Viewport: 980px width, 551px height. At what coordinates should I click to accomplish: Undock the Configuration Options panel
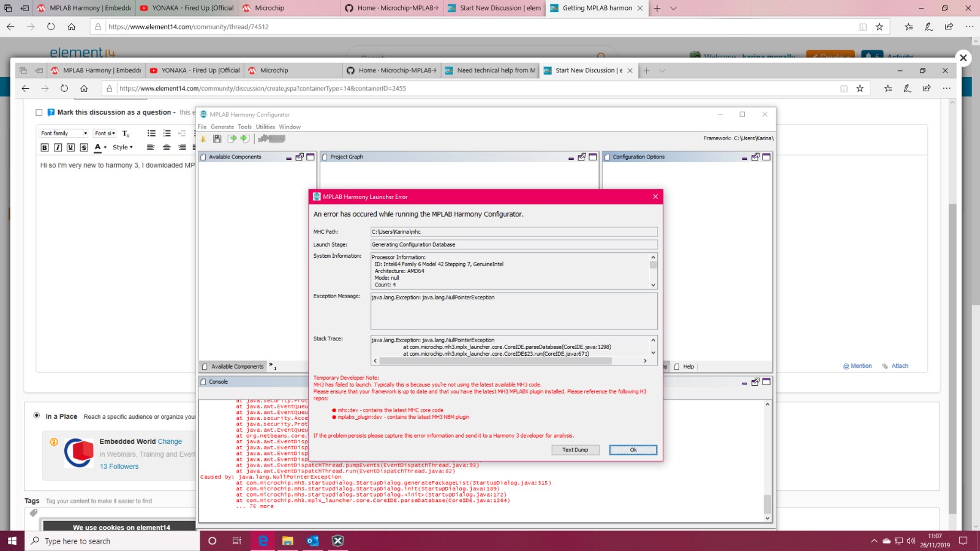[755, 157]
